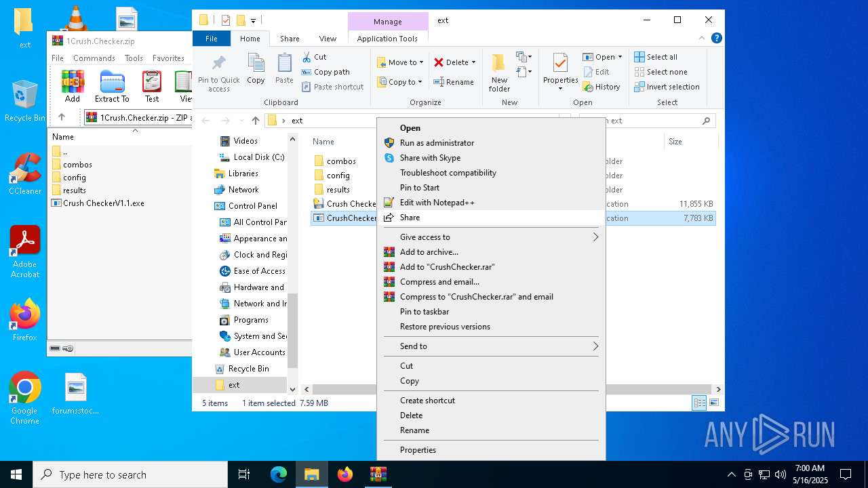Viewport: 868px width, 488px height.
Task: Click the Properties checkmark icon in ribbon
Action: tap(560, 63)
